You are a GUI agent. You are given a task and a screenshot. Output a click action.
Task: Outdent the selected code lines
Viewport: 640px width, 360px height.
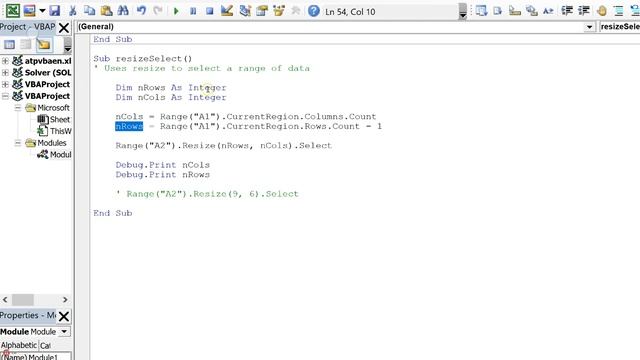pos(584,11)
